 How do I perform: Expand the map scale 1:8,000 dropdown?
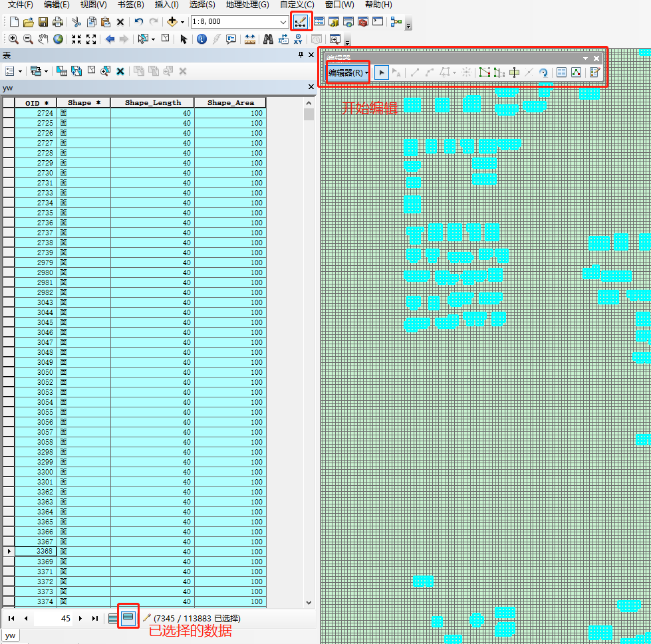click(x=283, y=22)
